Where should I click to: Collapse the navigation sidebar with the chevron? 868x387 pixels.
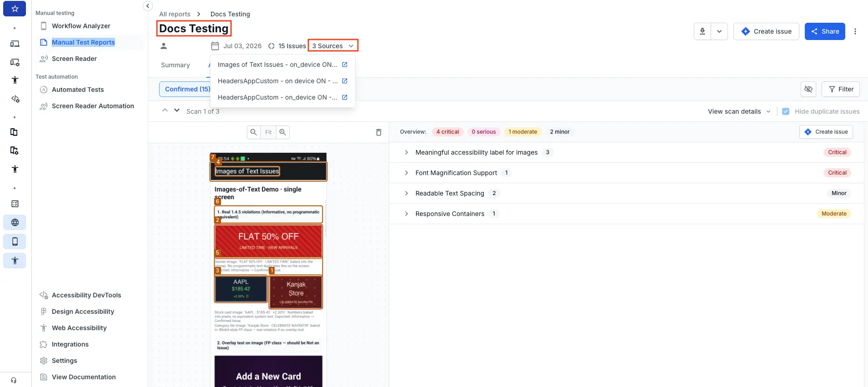click(148, 6)
